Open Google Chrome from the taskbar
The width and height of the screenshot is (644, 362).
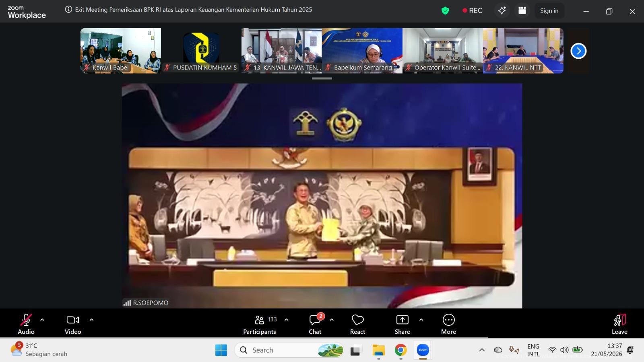pos(400,350)
